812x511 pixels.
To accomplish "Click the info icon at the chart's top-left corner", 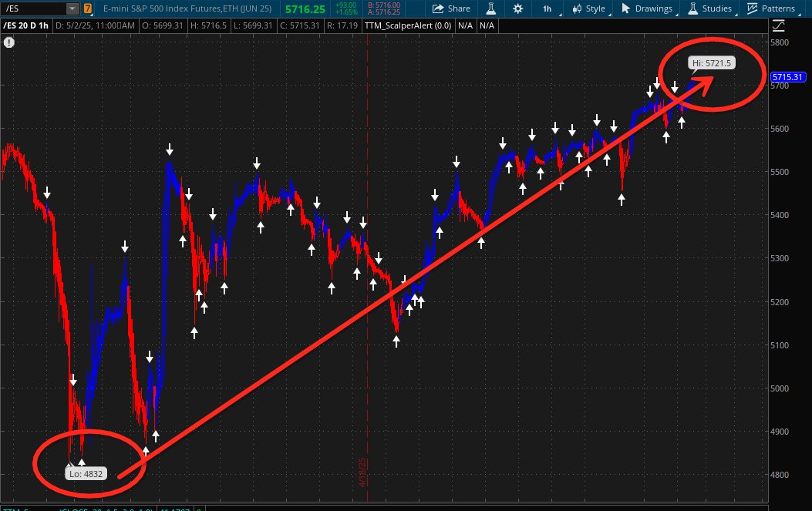I will coord(9,42).
